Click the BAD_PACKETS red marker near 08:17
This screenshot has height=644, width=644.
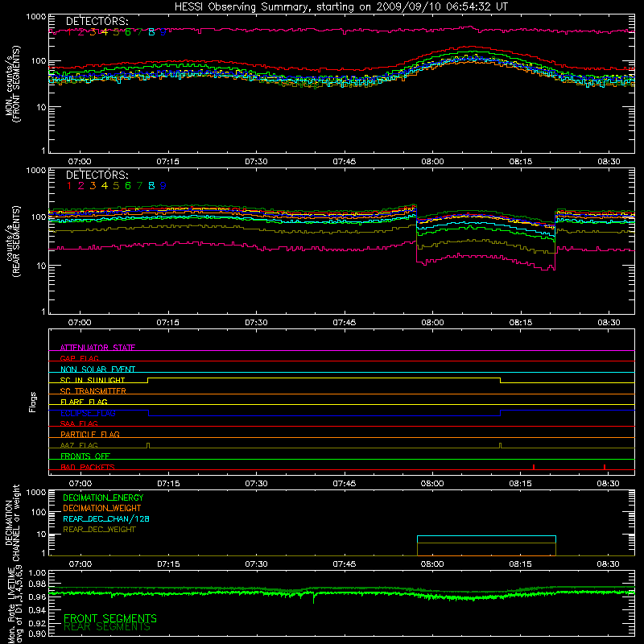(x=534, y=467)
